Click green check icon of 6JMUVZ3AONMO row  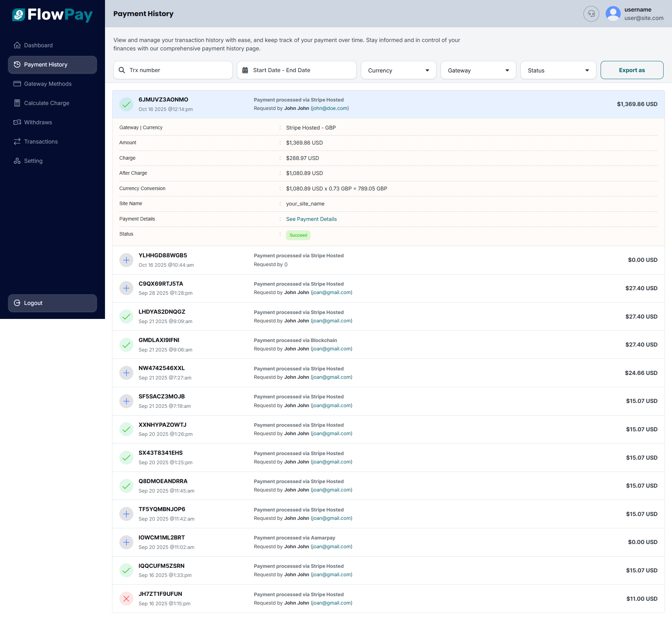[x=126, y=104]
